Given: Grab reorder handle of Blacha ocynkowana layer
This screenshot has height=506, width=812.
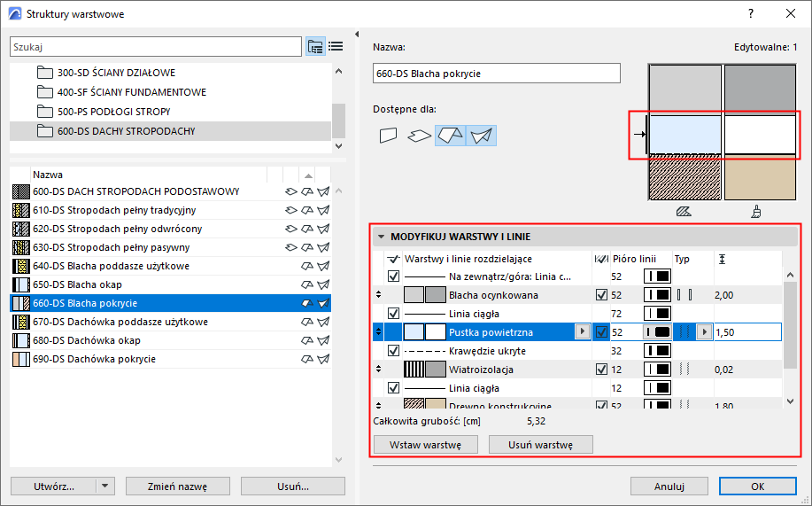Looking at the screenshot, I should 379,295.
